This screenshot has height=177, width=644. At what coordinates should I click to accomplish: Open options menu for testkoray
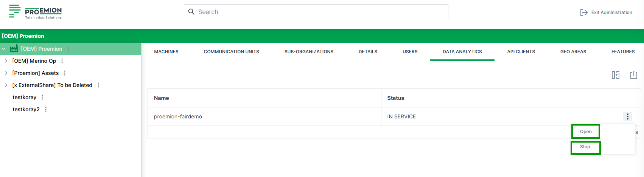coord(42,97)
